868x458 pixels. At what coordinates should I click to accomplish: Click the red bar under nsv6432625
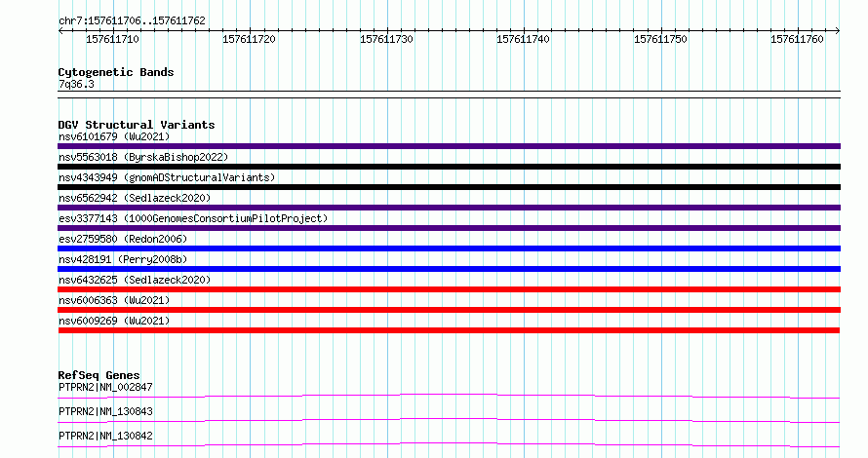(x=449, y=289)
